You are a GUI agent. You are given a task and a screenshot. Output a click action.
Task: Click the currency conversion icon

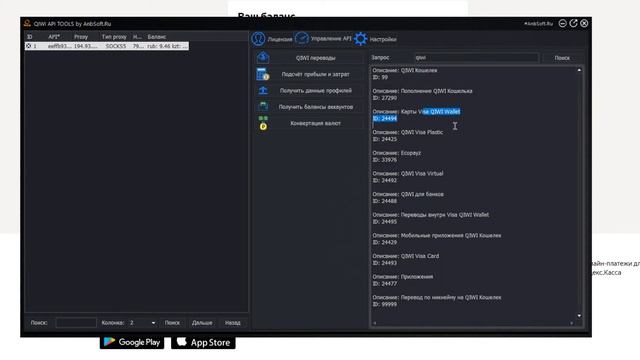(x=263, y=123)
